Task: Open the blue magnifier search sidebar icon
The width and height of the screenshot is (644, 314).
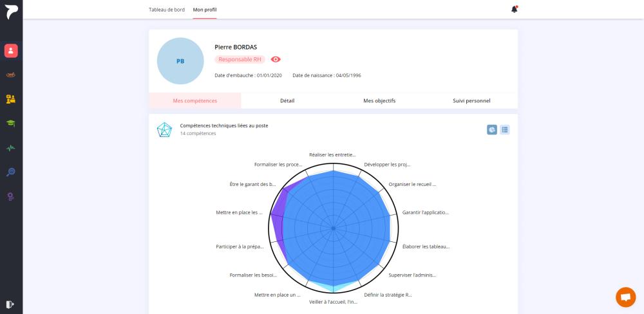Action: [x=11, y=172]
